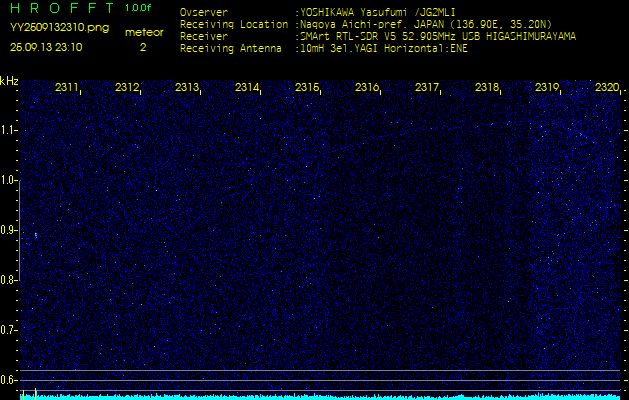Click the meteor label
This screenshot has height=400, width=629.
click(x=144, y=33)
